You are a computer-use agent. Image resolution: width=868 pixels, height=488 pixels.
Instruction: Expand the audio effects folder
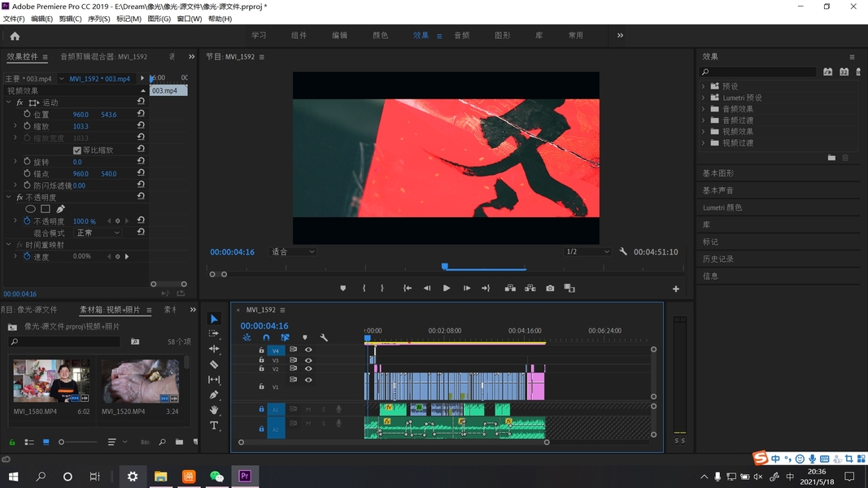pyautogui.click(x=704, y=109)
